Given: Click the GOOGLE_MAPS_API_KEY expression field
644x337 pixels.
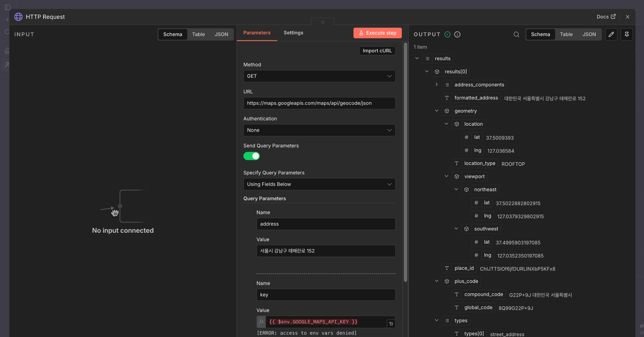Looking at the screenshot, I should pyautogui.click(x=326, y=322).
